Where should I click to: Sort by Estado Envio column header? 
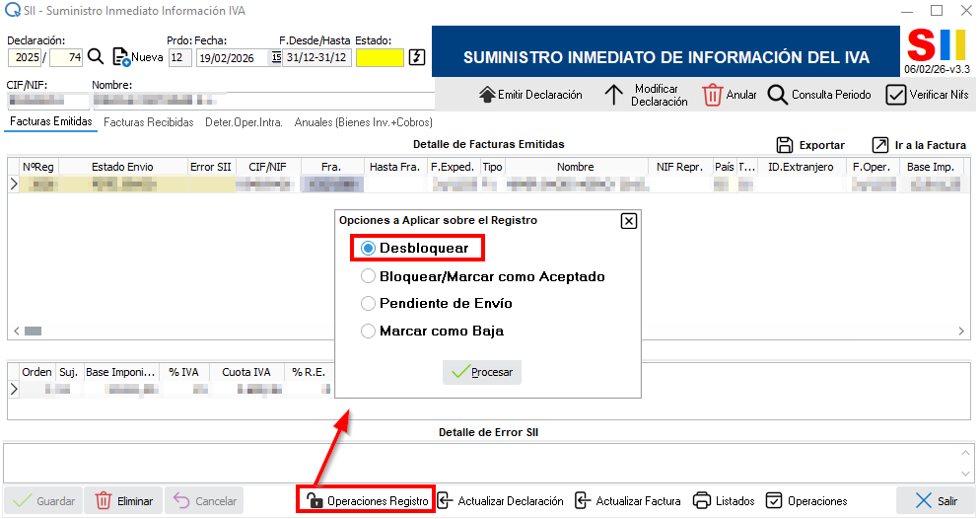pyautogui.click(x=122, y=167)
